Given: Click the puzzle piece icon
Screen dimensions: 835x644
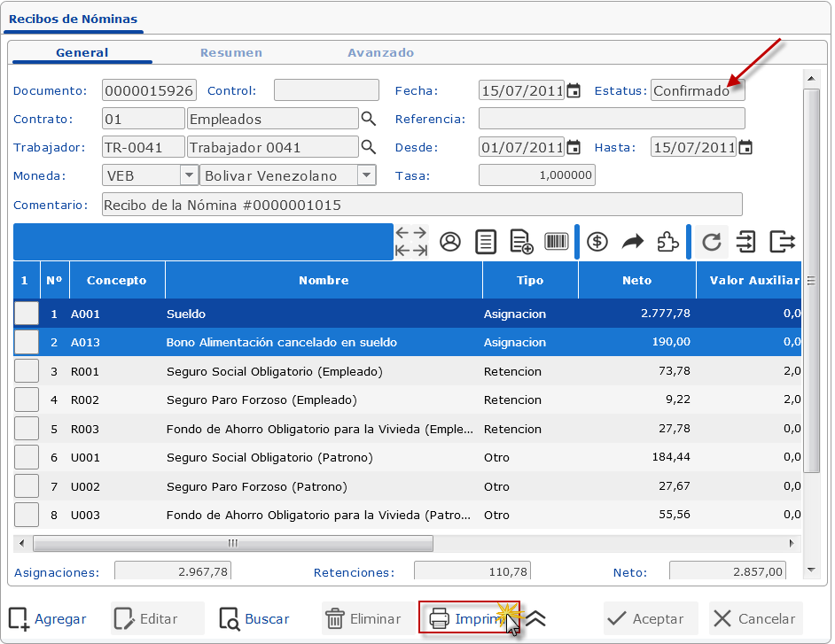Looking at the screenshot, I should 667,242.
